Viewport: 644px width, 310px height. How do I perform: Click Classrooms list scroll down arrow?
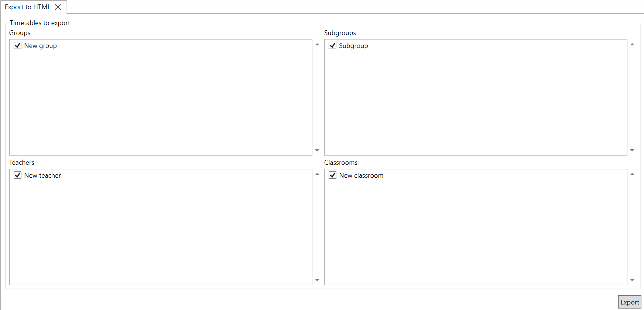632,280
